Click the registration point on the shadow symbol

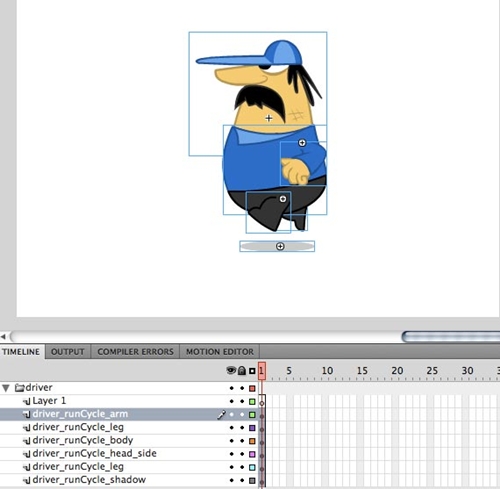280,246
